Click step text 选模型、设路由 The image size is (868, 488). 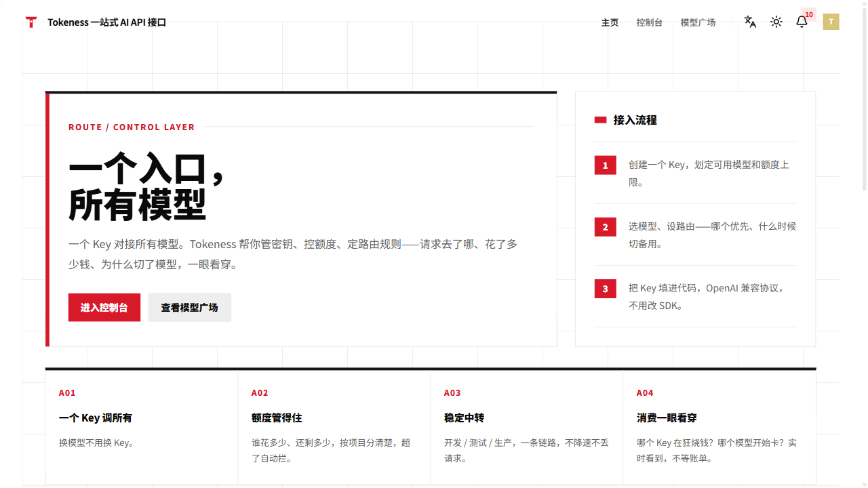click(712, 235)
